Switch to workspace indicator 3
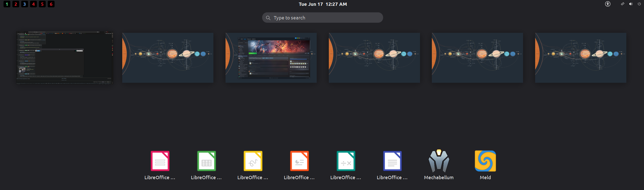644x190 pixels. tap(24, 4)
